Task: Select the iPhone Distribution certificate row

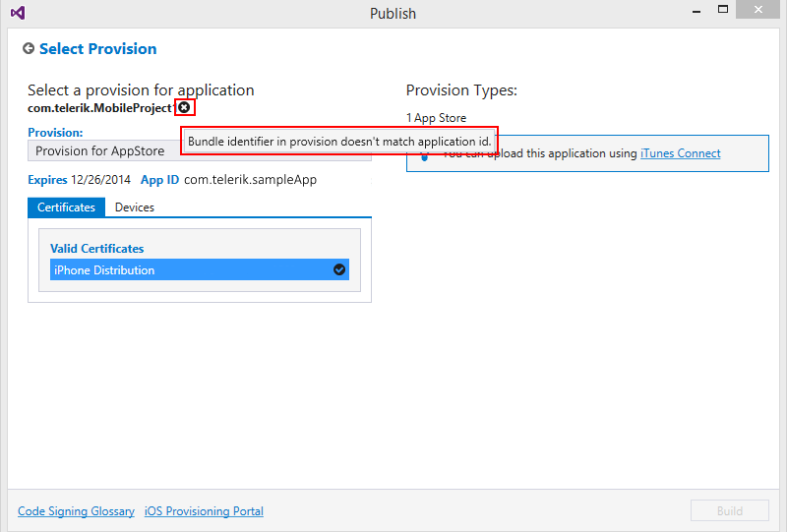Action: [x=200, y=269]
